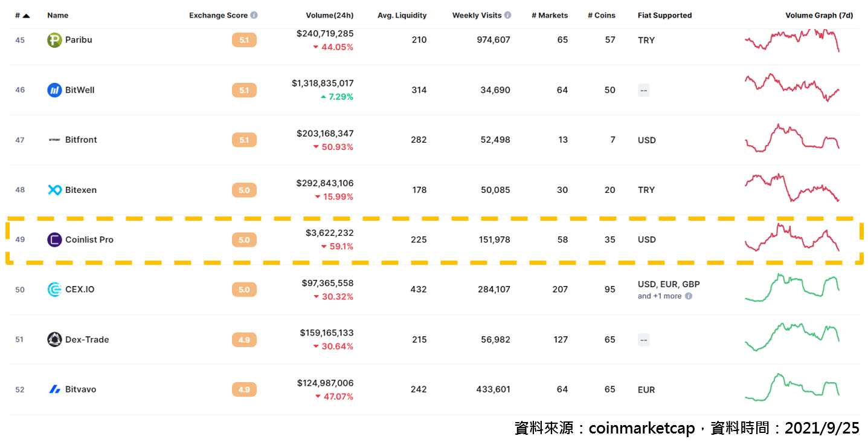Viewport: 868px width, 442px height.
Task: Click the 'USD, EUR, GBP' fiat text
Action: [669, 284]
